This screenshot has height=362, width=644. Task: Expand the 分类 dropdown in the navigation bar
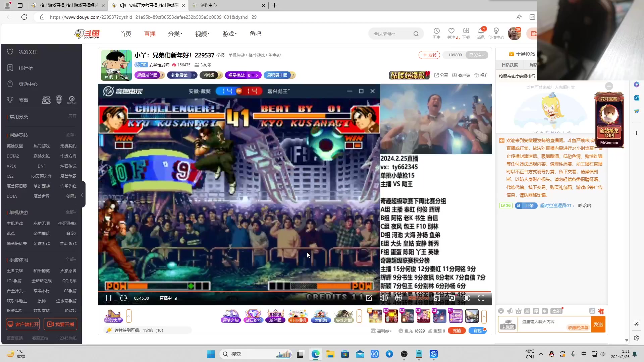pyautogui.click(x=175, y=34)
